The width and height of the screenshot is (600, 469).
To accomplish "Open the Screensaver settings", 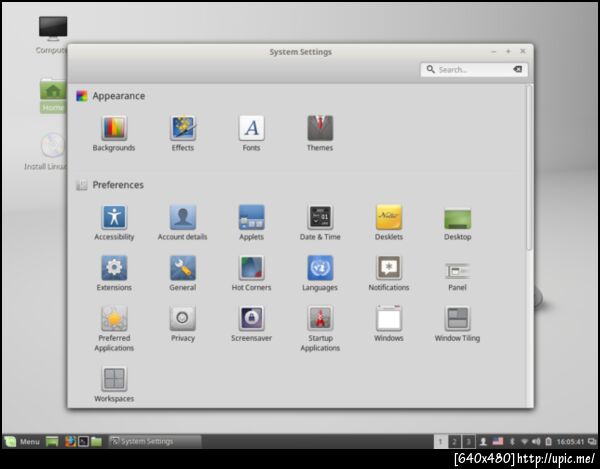I will (x=251, y=324).
